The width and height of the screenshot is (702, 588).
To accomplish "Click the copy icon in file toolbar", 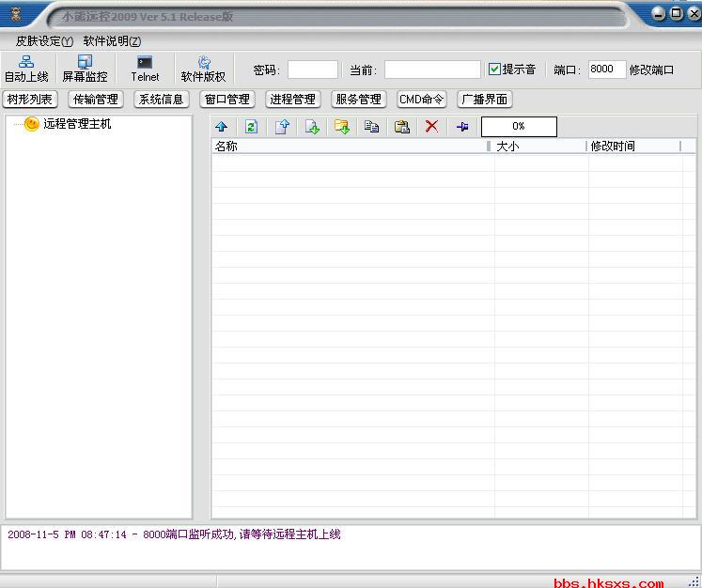I will click(372, 127).
